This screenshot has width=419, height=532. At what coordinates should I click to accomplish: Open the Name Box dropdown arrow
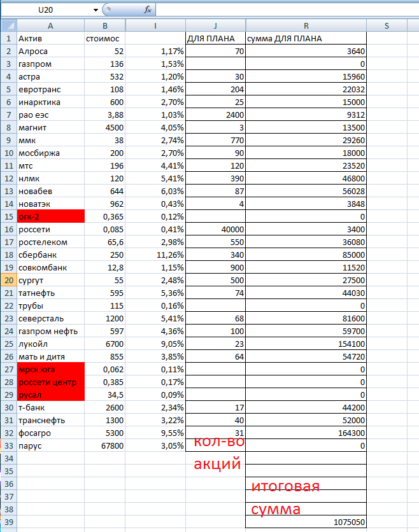click(96, 10)
